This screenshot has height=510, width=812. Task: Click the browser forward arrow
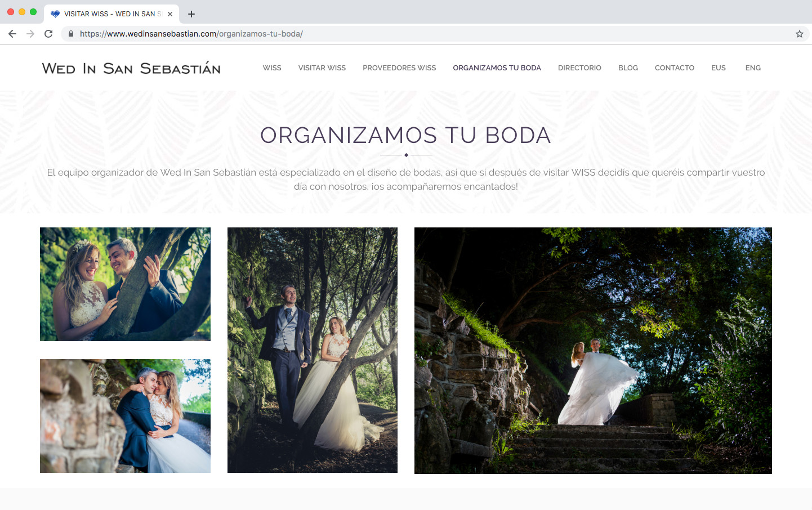click(30, 34)
